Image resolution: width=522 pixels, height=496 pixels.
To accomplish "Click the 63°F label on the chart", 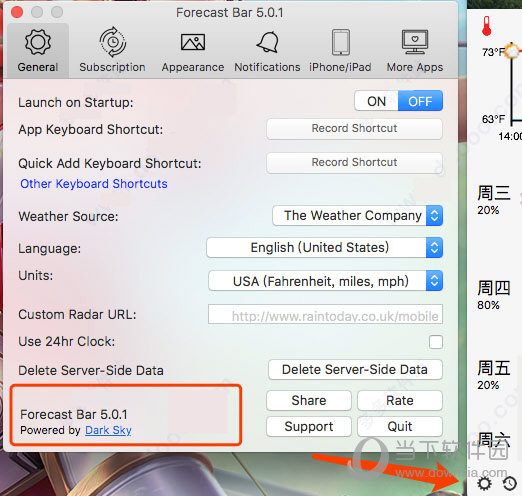I will (493, 119).
